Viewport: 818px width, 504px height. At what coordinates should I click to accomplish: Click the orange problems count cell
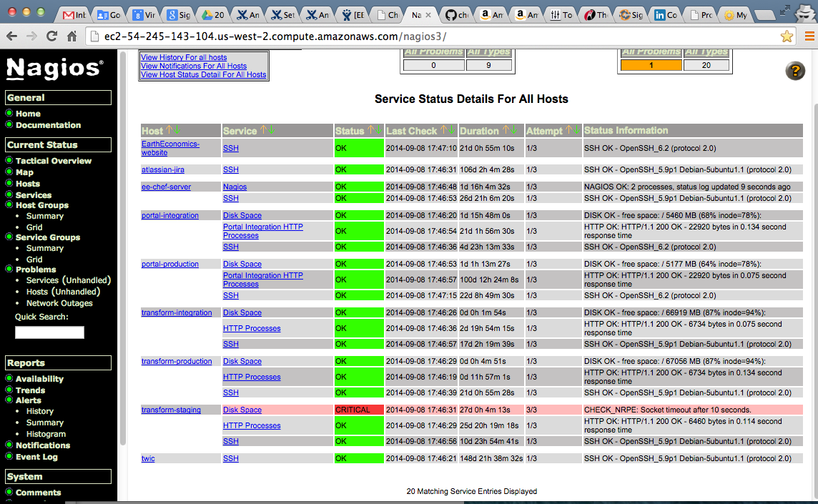650,65
